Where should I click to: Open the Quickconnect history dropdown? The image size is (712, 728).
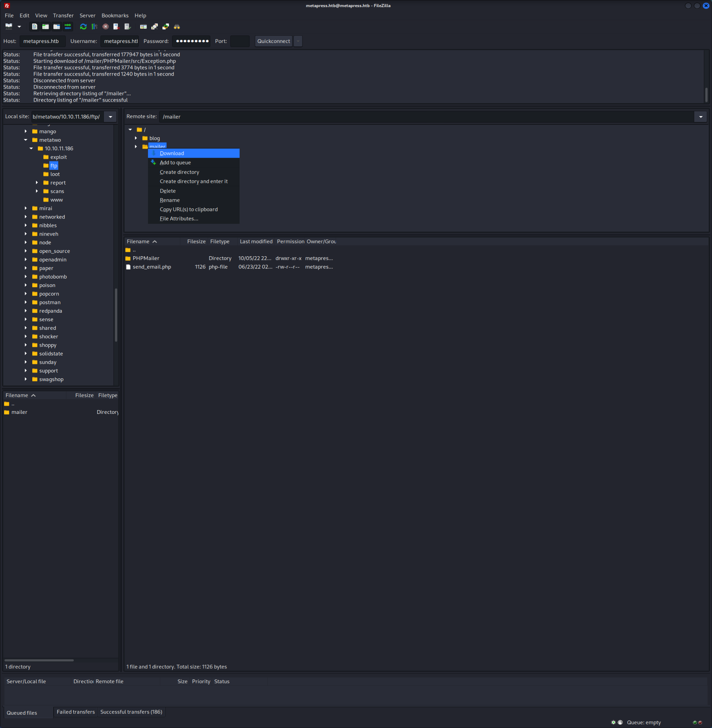[298, 41]
